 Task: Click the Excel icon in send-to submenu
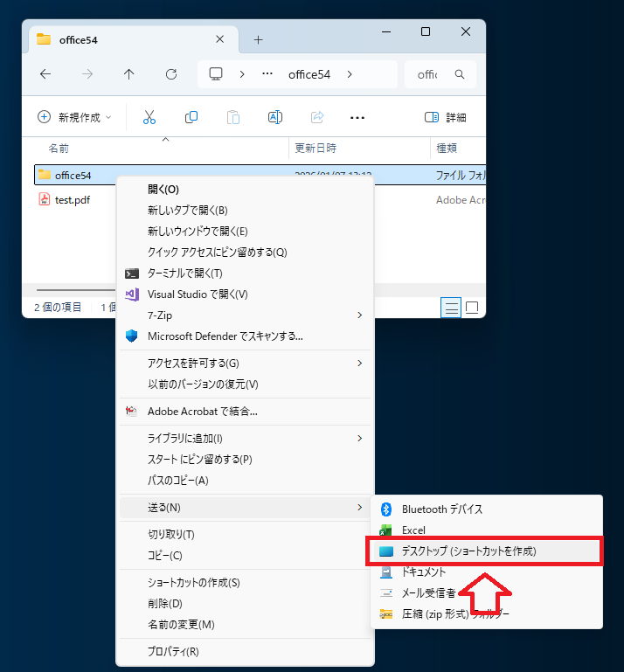(x=385, y=530)
